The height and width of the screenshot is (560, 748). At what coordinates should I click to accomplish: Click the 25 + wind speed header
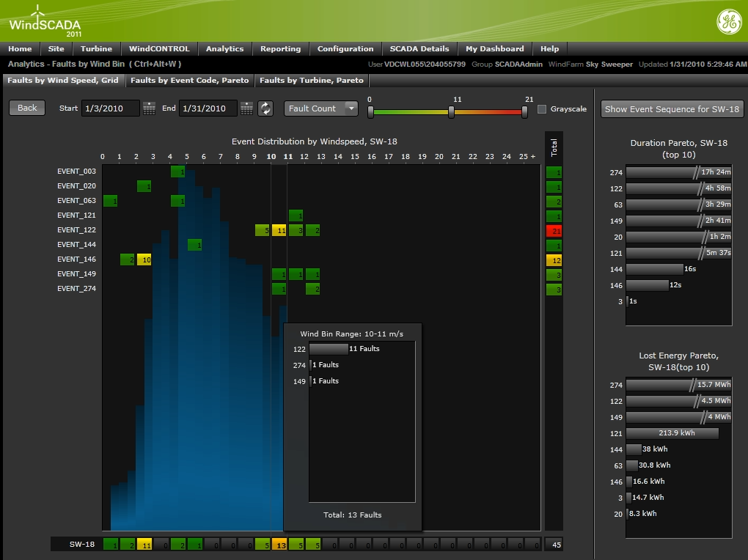pos(527,156)
